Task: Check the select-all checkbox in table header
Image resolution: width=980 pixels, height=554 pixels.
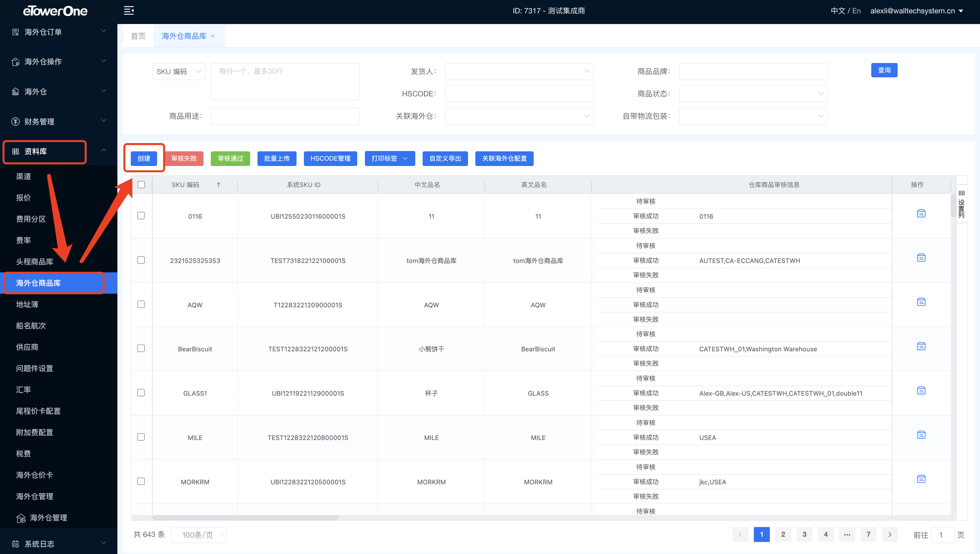Action: [x=141, y=185]
